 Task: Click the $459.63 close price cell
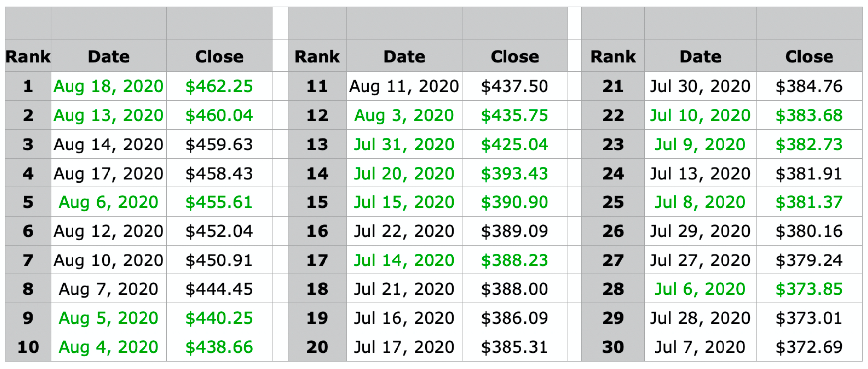[x=219, y=145]
